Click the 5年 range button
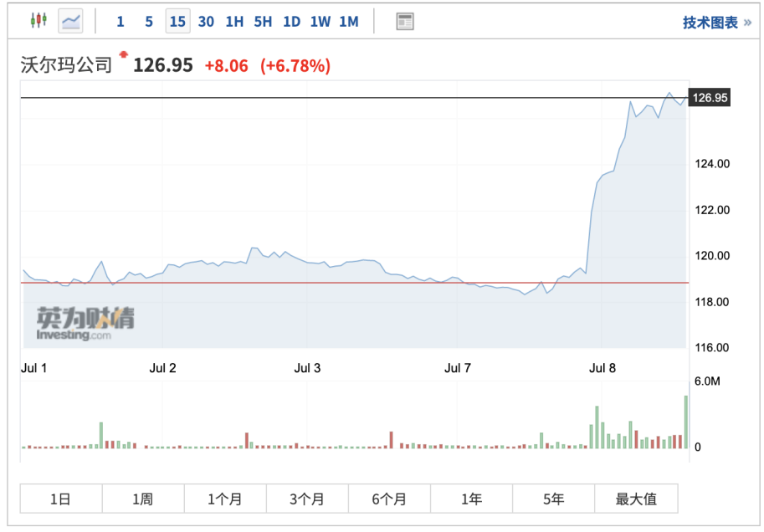Viewport: 764px width, 532px height. click(553, 499)
